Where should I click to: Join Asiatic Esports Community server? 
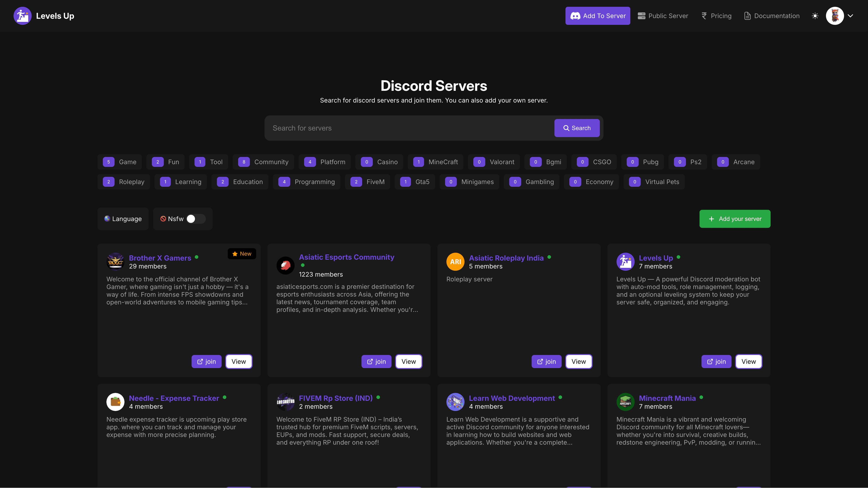(376, 361)
